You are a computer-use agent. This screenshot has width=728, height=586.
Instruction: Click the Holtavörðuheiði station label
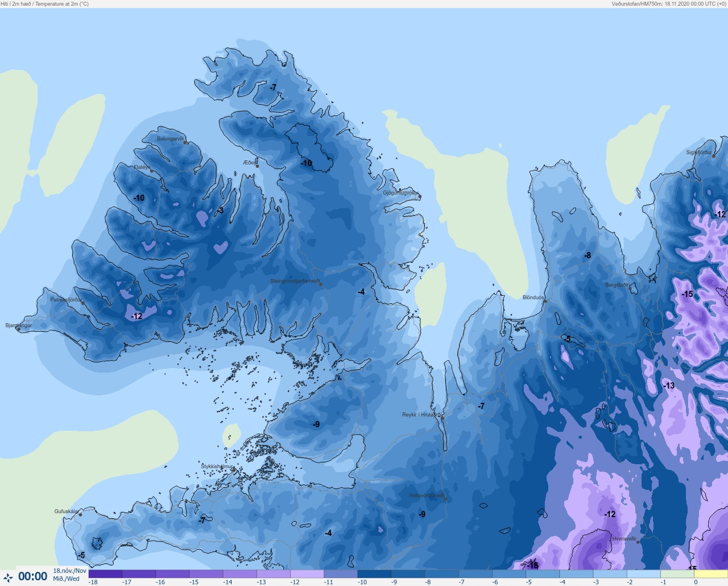point(427,496)
